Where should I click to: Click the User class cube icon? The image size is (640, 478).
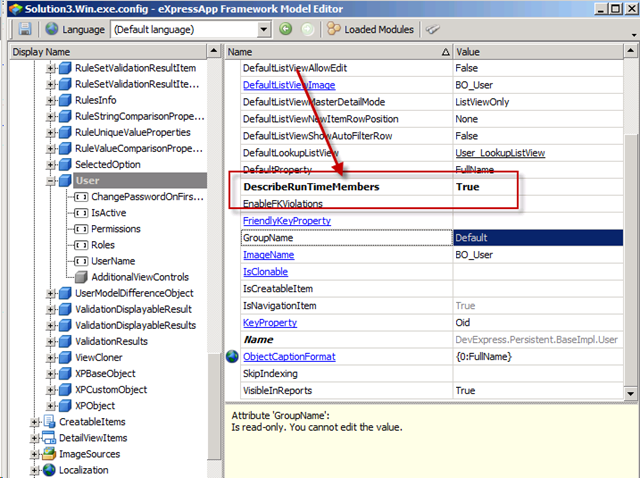click(65, 180)
